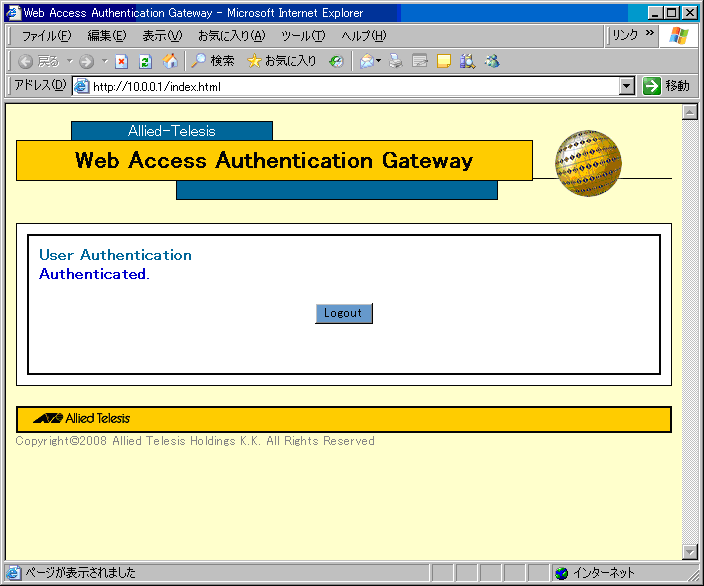The height and width of the screenshot is (586, 704).
Task: Open the Back history dropdown arrow
Action: [x=70, y=61]
